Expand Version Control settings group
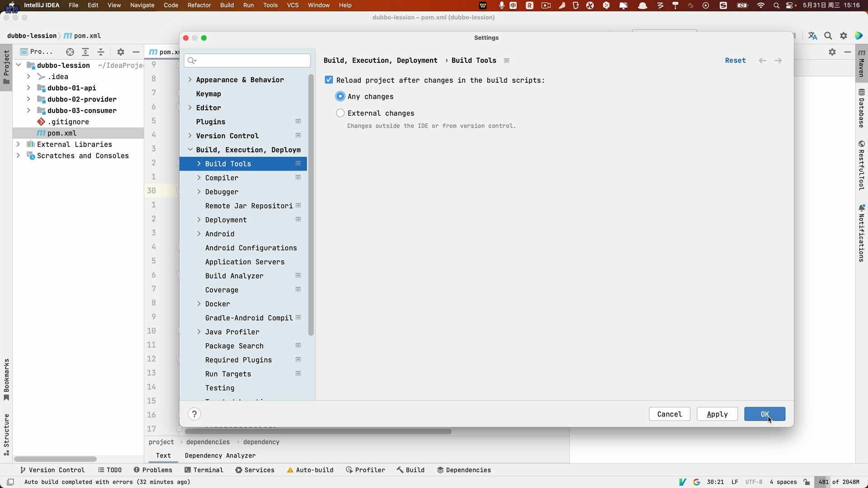Viewport: 868px width, 488px height. [190, 136]
